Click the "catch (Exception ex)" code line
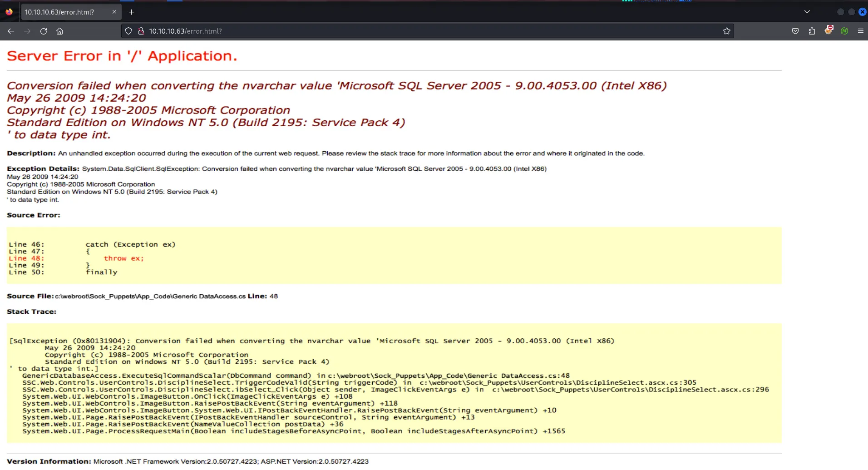 (x=131, y=244)
